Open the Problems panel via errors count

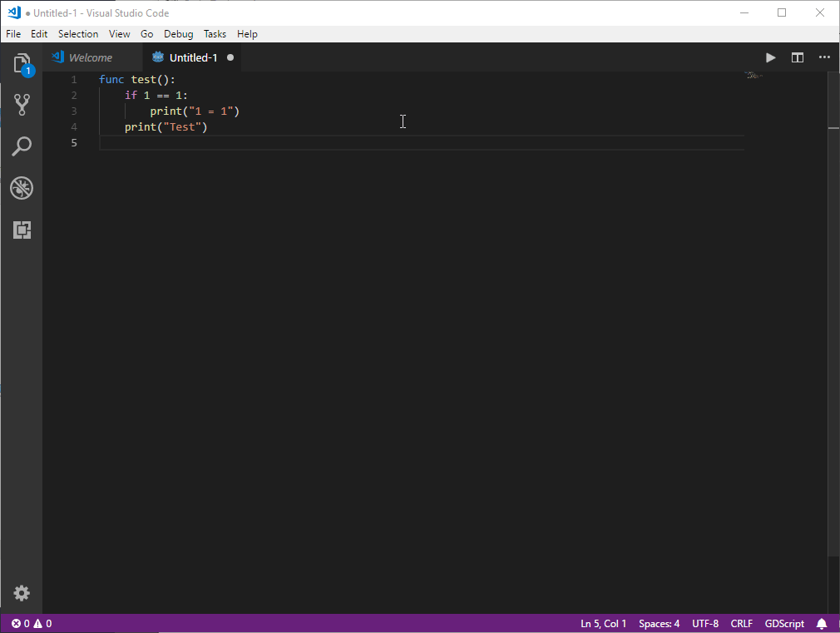pyautogui.click(x=20, y=623)
